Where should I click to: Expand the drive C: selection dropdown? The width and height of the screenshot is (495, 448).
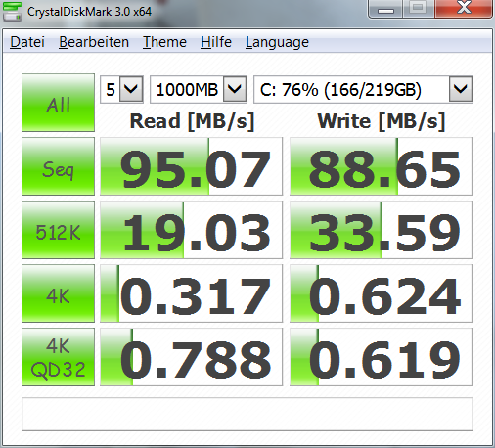pyautogui.click(x=461, y=89)
